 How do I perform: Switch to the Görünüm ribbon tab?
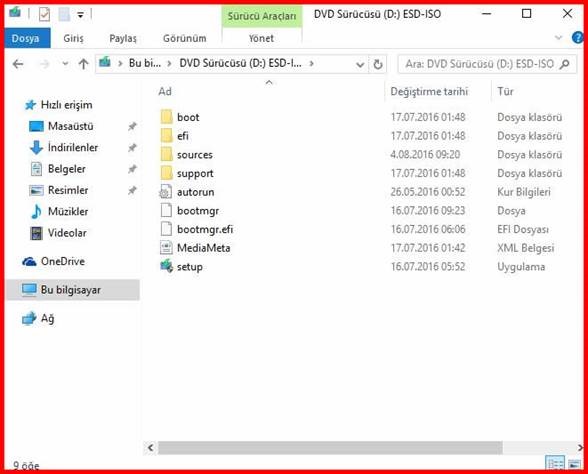pyautogui.click(x=184, y=38)
